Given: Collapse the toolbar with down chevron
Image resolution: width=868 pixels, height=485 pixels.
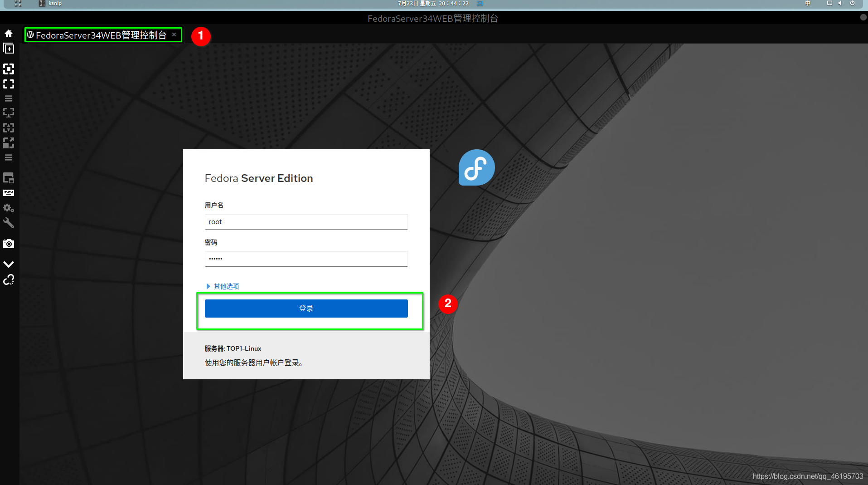Looking at the screenshot, I should [x=9, y=264].
